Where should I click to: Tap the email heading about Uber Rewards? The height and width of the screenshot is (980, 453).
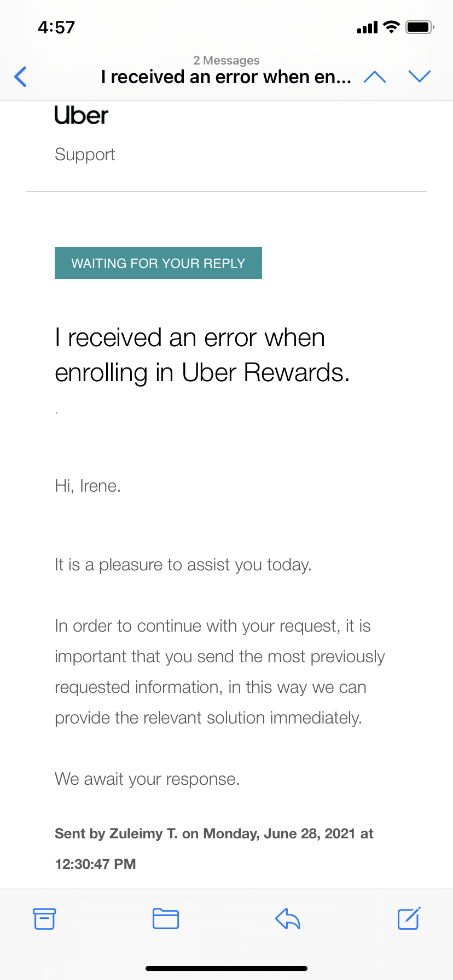(202, 355)
